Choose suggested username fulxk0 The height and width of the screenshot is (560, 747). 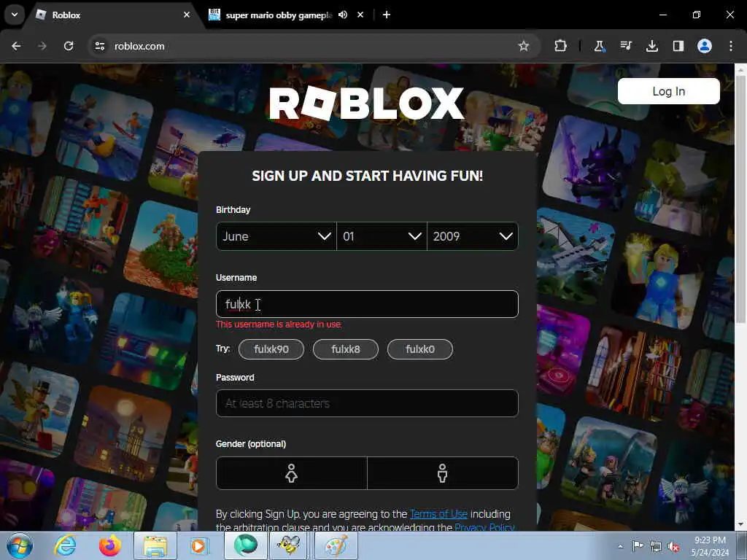click(419, 349)
